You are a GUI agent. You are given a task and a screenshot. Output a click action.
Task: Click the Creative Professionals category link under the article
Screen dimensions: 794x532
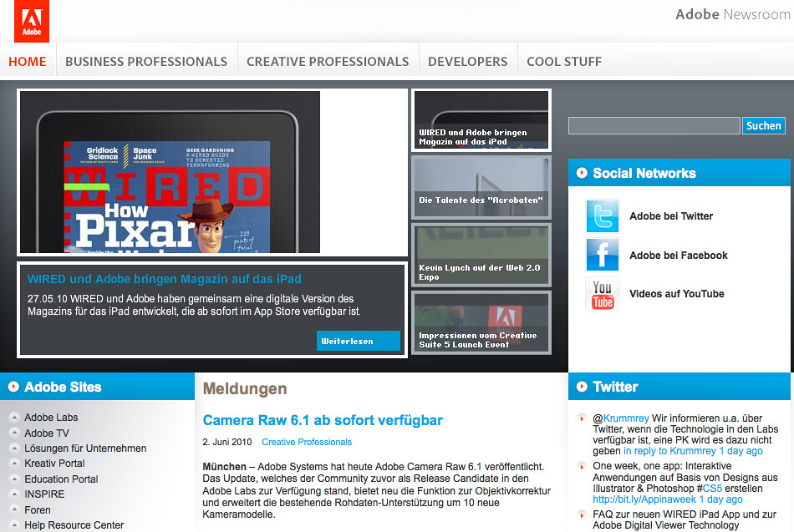(x=307, y=442)
